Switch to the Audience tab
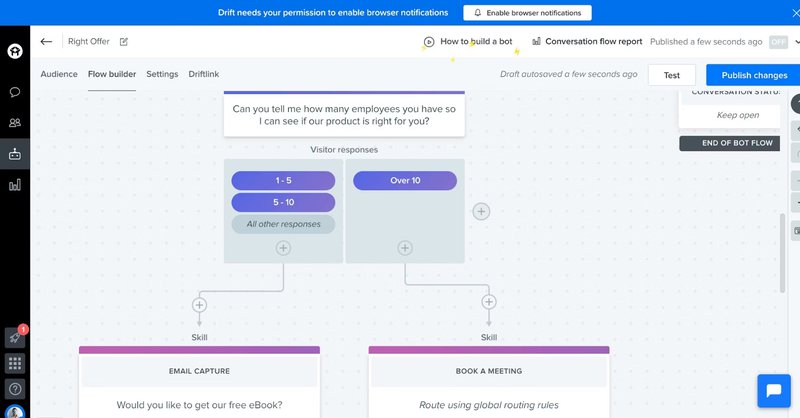 point(59,74)
